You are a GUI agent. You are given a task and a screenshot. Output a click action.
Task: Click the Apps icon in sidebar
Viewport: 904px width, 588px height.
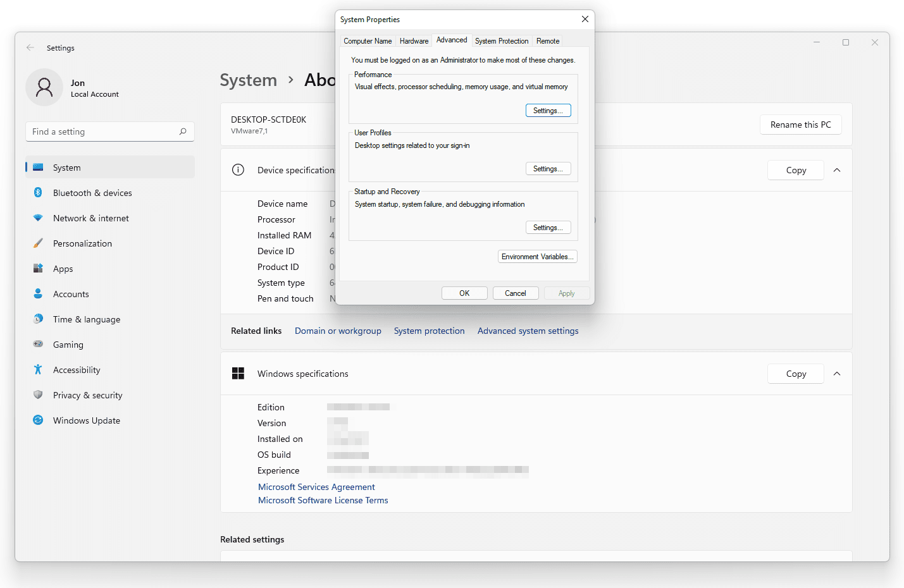(x=38, y=268)
